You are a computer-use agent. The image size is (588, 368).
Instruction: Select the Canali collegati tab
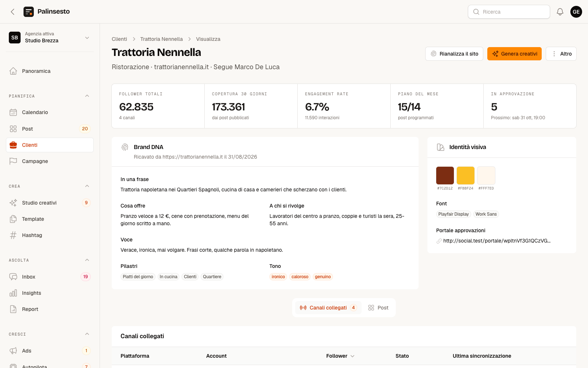pyautogui.click(x=328, y=308)
